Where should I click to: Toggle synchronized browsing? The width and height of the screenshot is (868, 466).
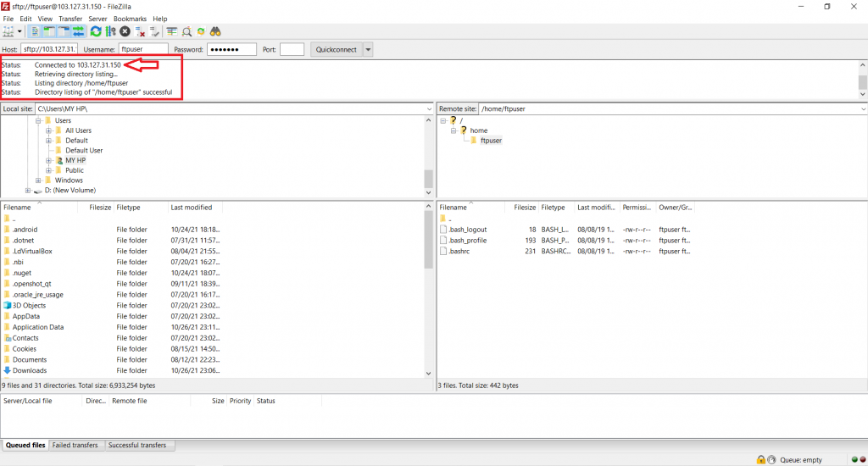201,31
